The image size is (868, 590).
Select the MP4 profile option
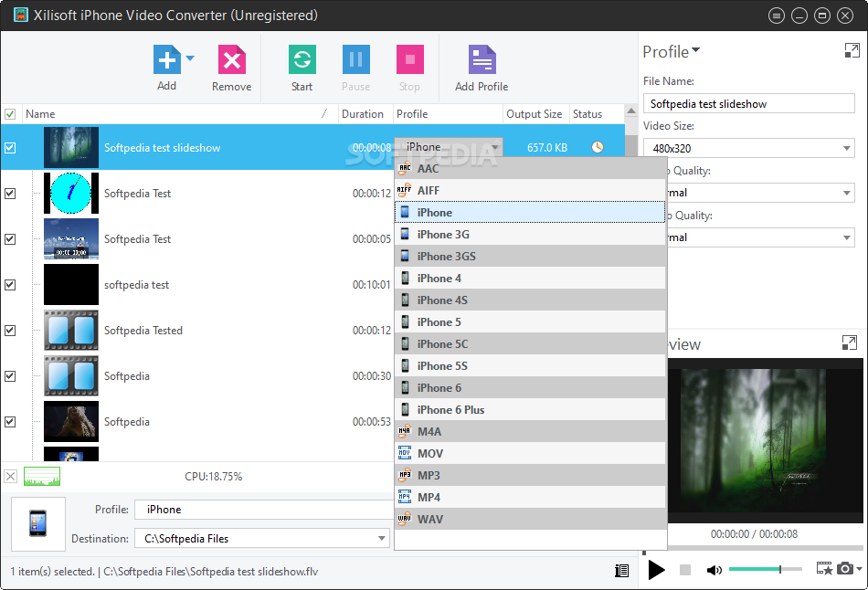[530, 497]
